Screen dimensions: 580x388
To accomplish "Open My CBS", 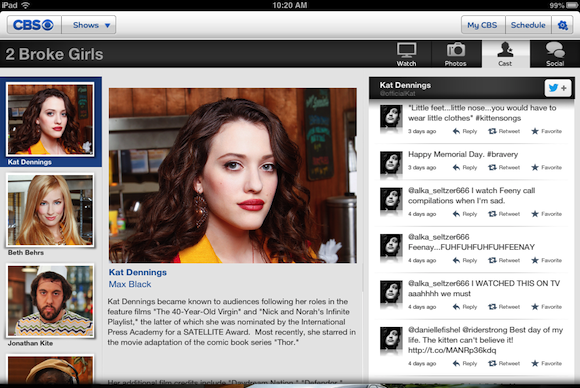I will click(483, 25).
